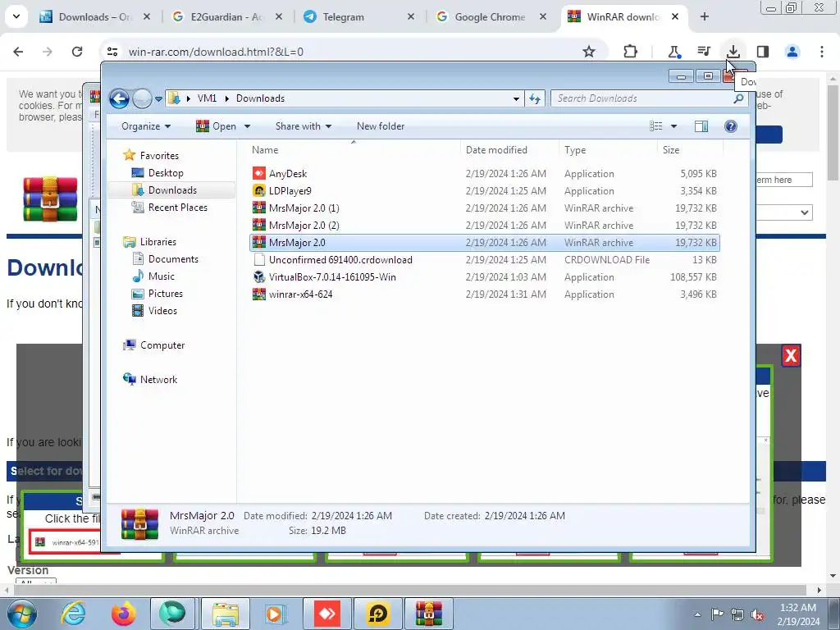Select the winrar-x64-624 installer file
840x630 pixels.
[x=300, y=294]
